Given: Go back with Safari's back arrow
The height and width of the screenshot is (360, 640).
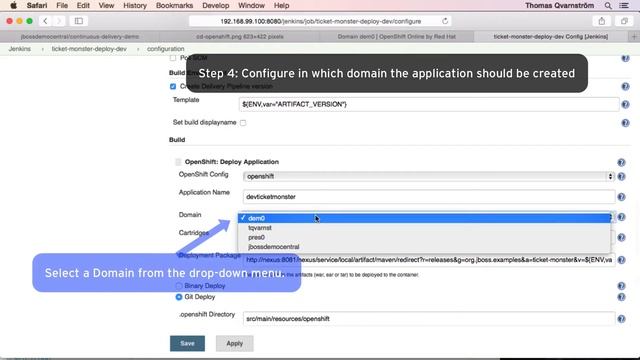Looking at the screenshot, I should click(x=45, y=21).
